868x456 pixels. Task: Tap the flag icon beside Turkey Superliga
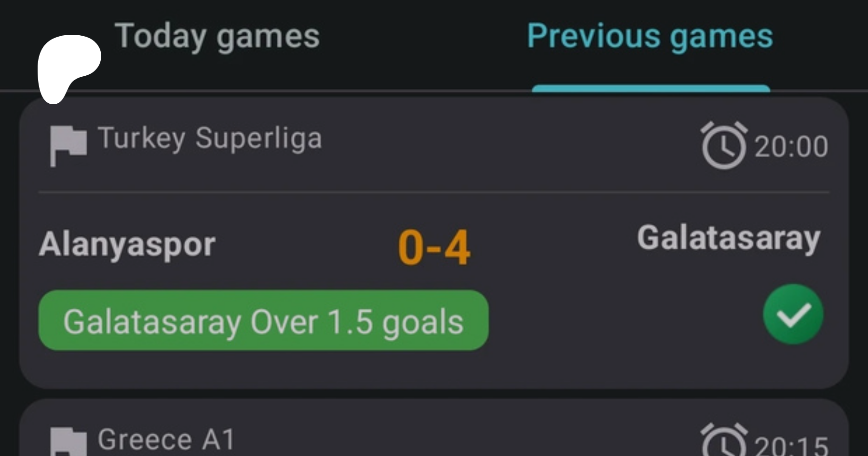click(x=68, y=145)
